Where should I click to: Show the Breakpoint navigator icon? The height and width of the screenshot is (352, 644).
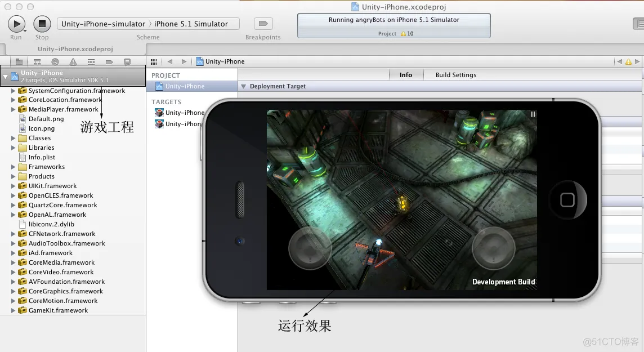click(109, 61)
